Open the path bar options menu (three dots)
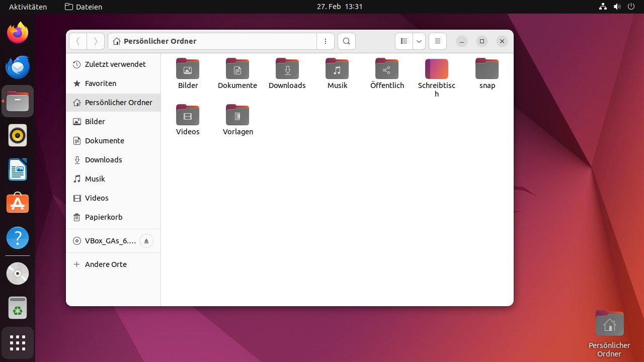 click(x=325, y=41)
